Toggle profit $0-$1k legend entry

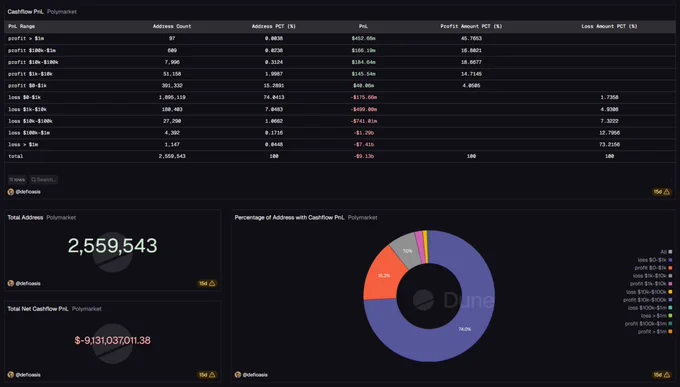coord(654,268)
